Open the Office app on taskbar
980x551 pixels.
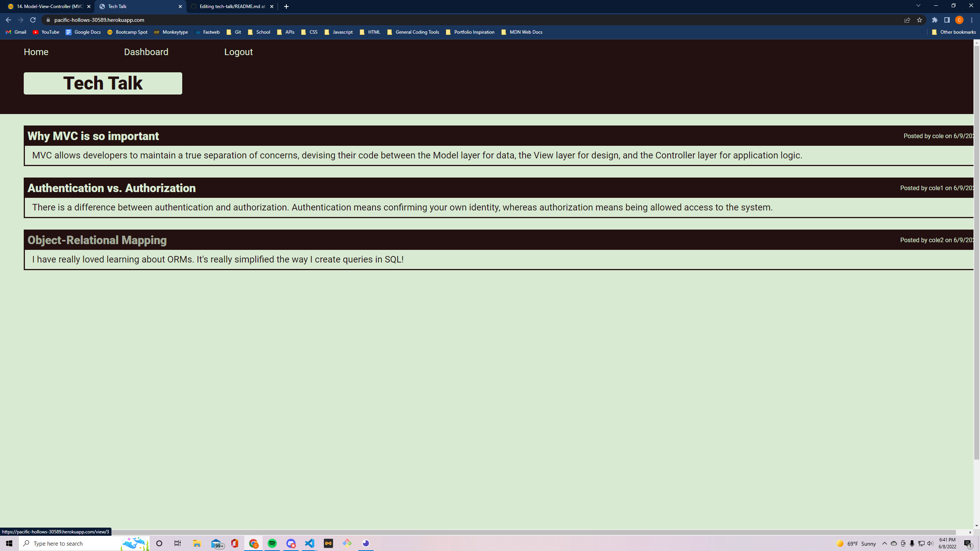pyautogui.click(x=235, y=543)
